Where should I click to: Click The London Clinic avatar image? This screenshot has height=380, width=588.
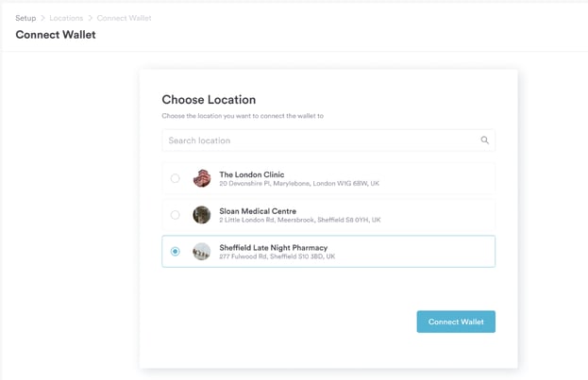click(201, 178)
